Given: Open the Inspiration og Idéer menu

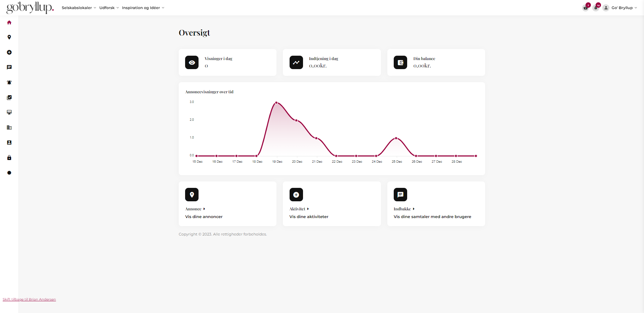Looking at the screenshot, I should 143,8.
